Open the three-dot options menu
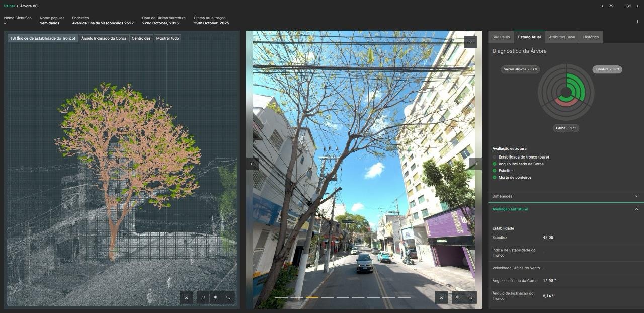 637,22
